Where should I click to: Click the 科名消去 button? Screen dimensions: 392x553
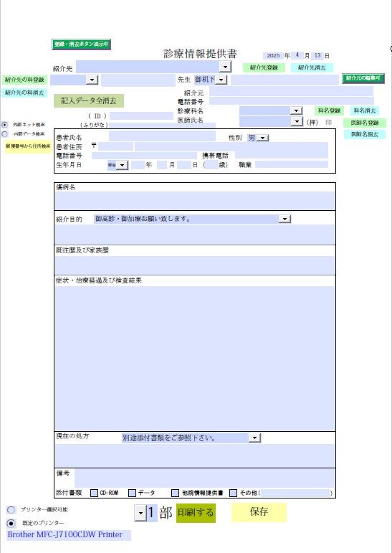(365, 110)
